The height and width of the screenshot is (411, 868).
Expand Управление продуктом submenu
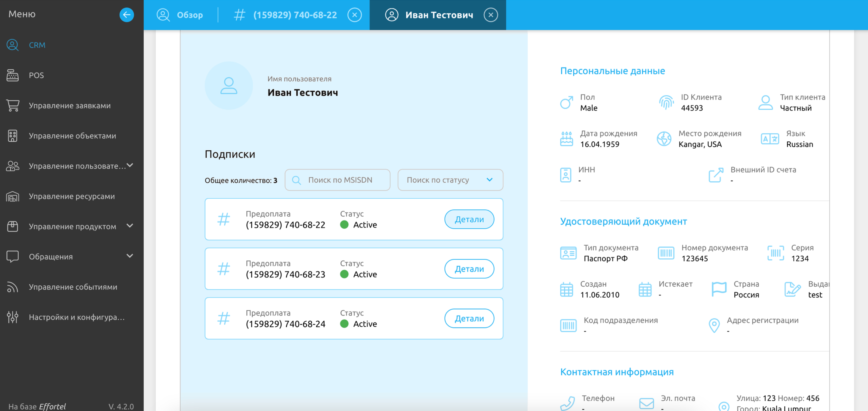click(130, 226)
